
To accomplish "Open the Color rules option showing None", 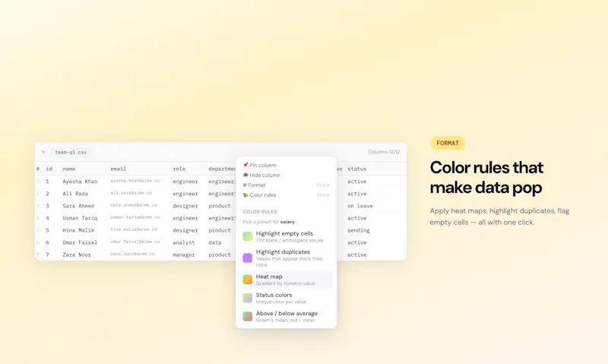I will [x=287, y=195].
